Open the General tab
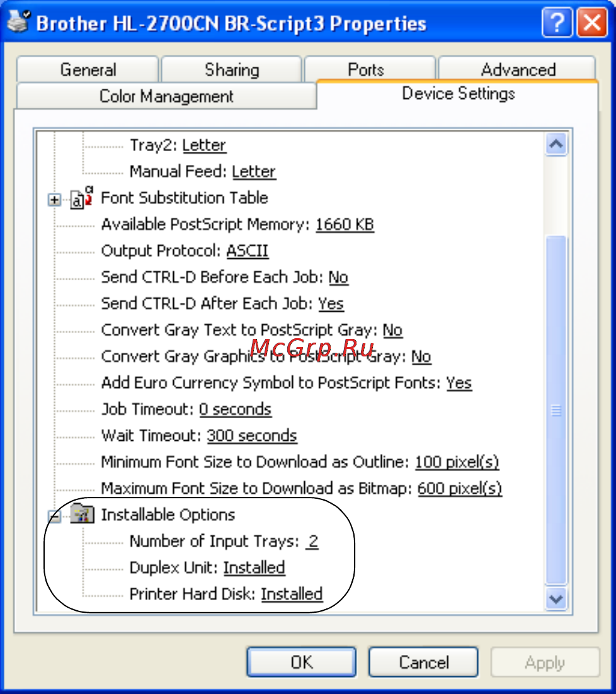Screen dimensions: 616x694 coord(88,69)
